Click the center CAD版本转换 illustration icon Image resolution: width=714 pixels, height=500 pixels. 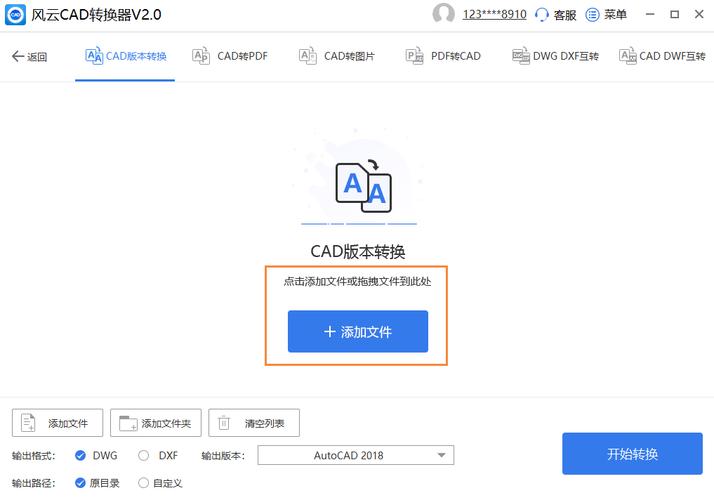click(363, 186)
